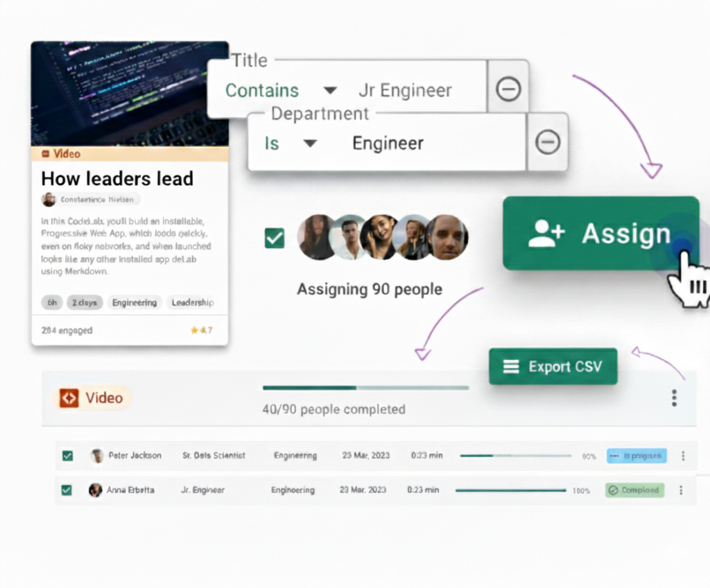The height and width of the screenshot is (588, 710).
Task: Click the 4.7 star rating icon
Action: [x=194, y=331]
